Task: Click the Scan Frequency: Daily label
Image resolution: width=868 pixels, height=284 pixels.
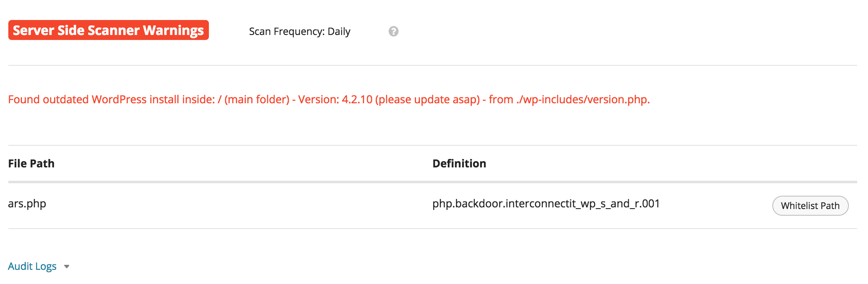Action: click(300, 32)
